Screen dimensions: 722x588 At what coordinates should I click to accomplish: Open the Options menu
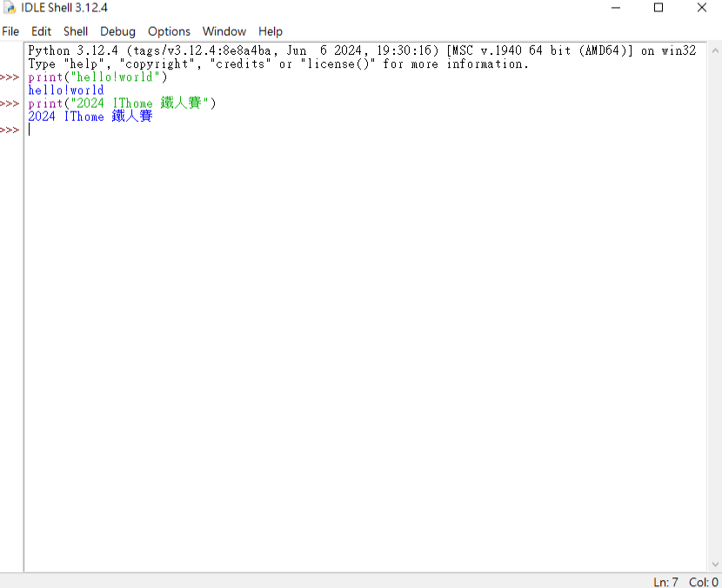click(x=169, y=31)
